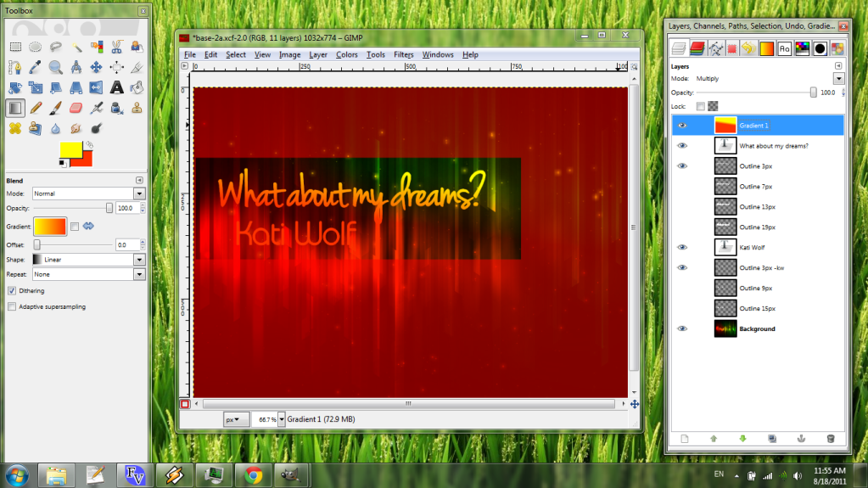868x488 pixels.
Task: Select the Crop knife tool
Action: pyautogui.click(x=137, y=68)
